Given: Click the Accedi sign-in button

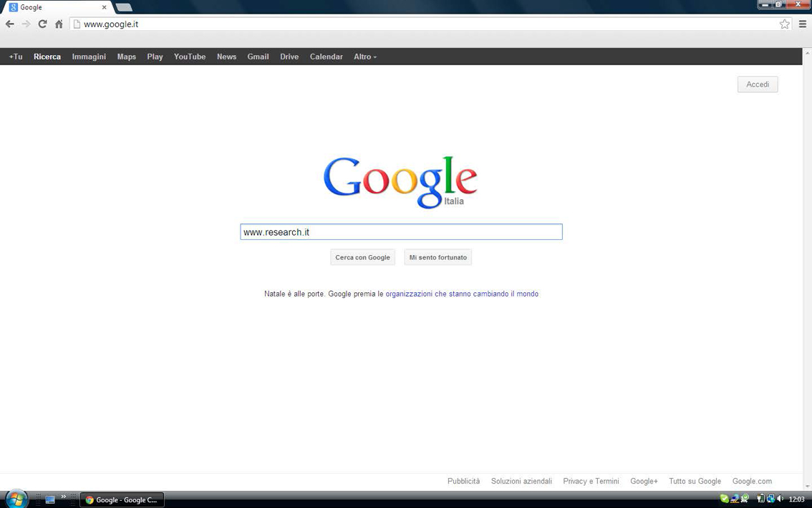Looking at the screenshot, I should (x=757, y=85).
